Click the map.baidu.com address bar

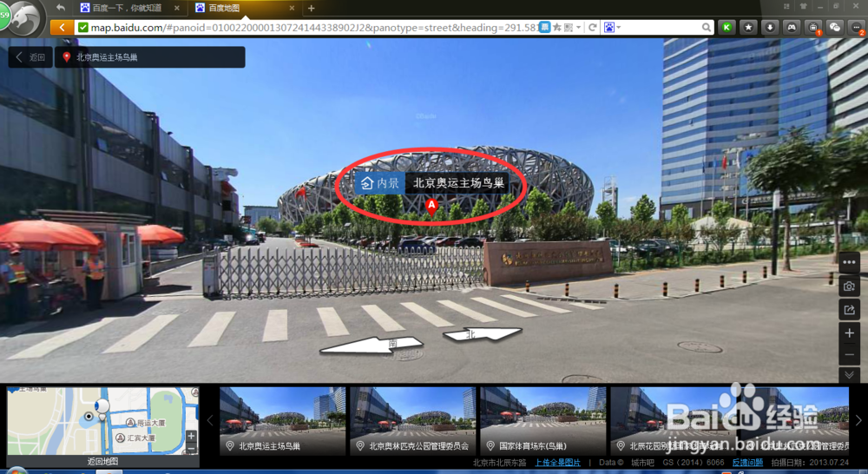coord(307,27)
